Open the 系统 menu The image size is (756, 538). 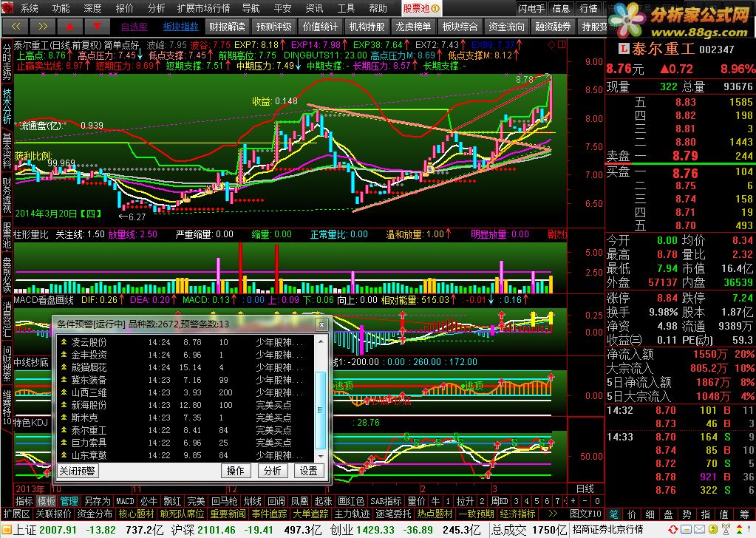click(x=30, y=8)
